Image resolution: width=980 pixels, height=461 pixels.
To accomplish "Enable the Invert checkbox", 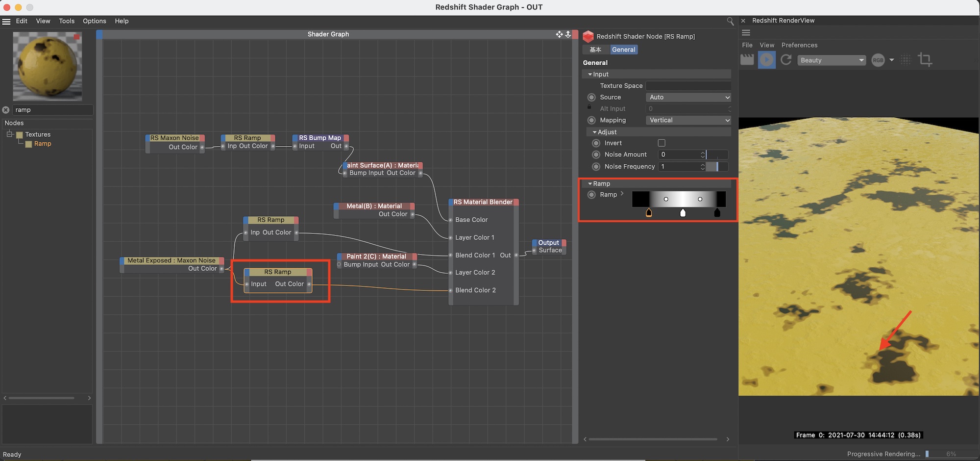I will coord(661,143).
